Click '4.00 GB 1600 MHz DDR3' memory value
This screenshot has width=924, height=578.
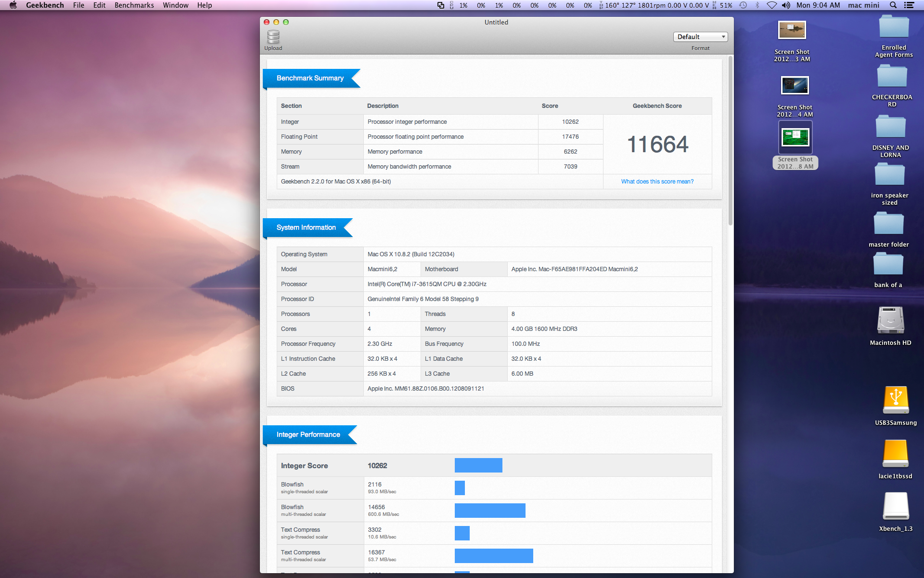click(544, 329)
